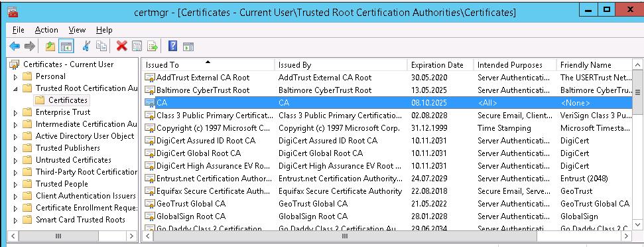
Task: Sort by Expiration Date column header
Action: (x=440, y=65)
